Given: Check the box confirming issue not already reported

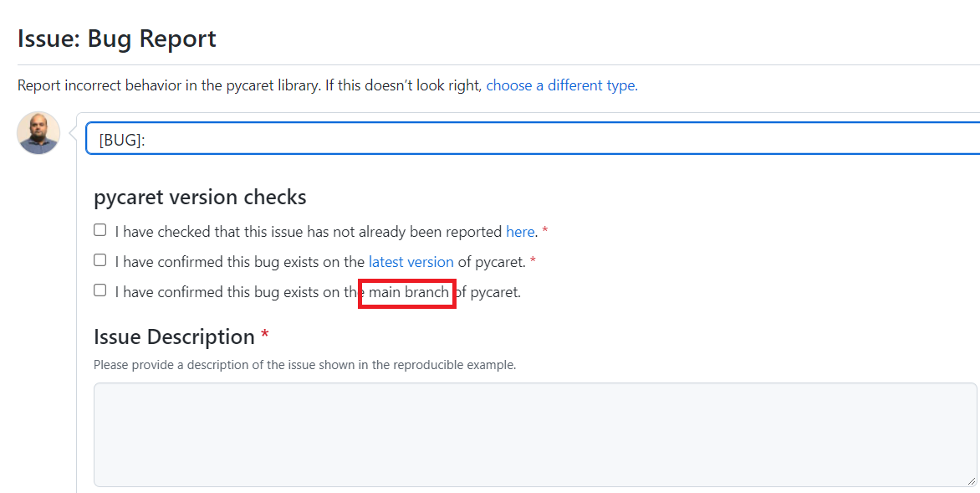Looking at the screenshot, I should click(100, 229).
